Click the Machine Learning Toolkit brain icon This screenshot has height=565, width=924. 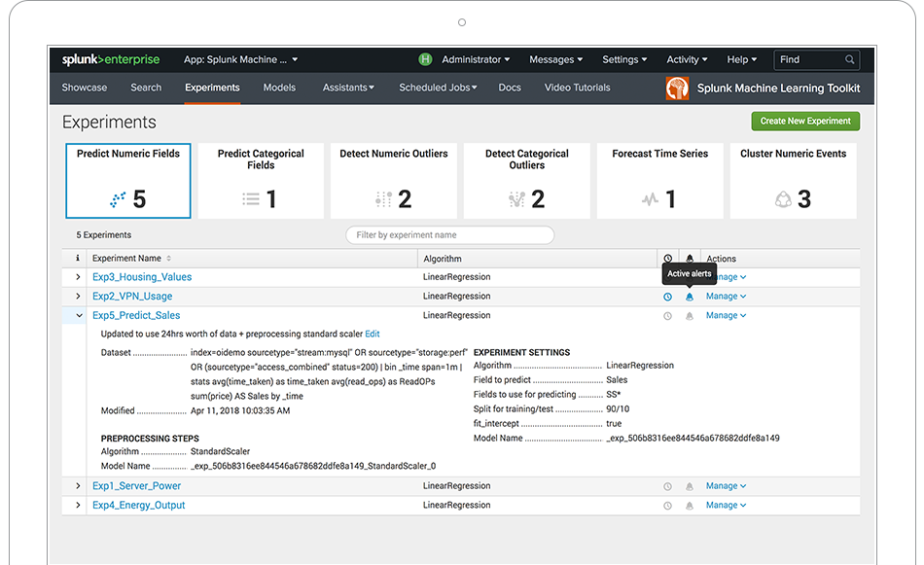[677, 88]
